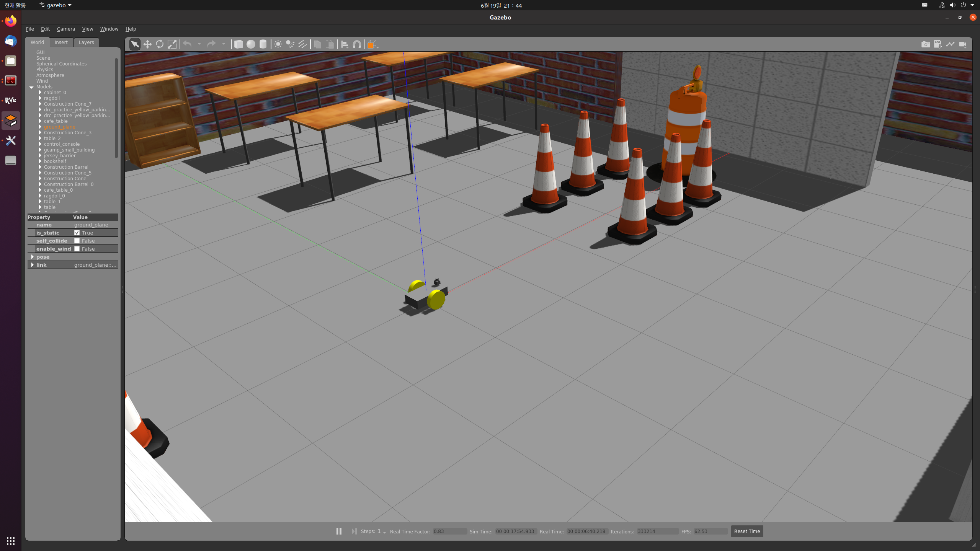Insert a cylinder shape
The height and width of the screenshot is (551, 980).
click(x=263, y=44)
